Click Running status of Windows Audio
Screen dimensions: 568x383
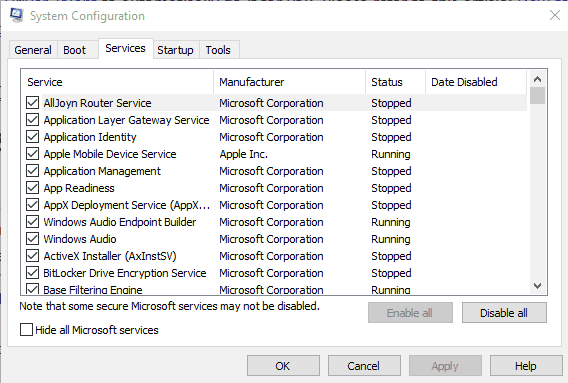click(x=391, y=239)
